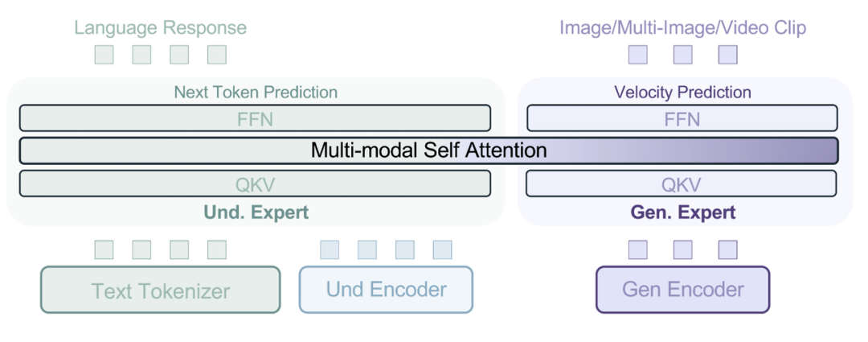Click the Und Encoder box

387,290
